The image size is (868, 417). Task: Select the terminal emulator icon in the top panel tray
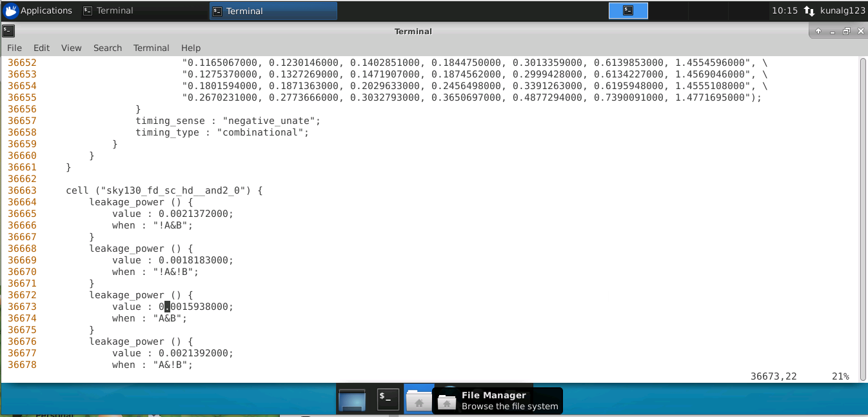click(x=627, y=10)
